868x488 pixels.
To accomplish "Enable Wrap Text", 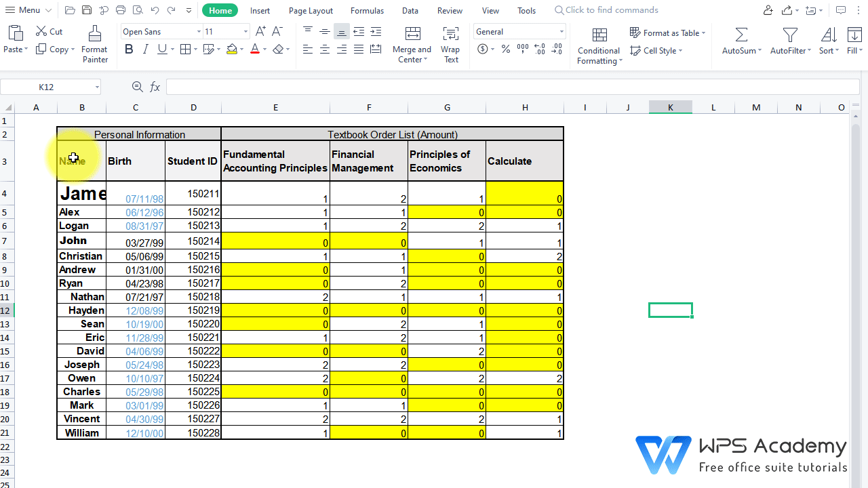I will point(450,43).
